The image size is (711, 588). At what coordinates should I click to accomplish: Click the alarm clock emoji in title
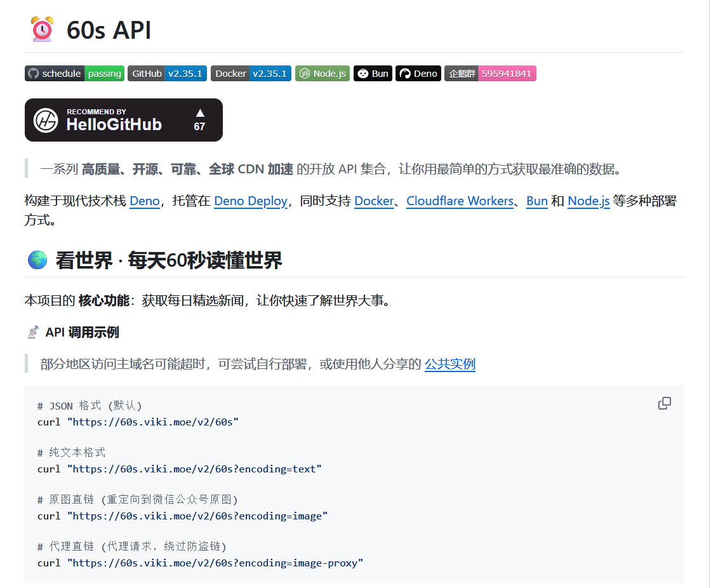(43, 30)
